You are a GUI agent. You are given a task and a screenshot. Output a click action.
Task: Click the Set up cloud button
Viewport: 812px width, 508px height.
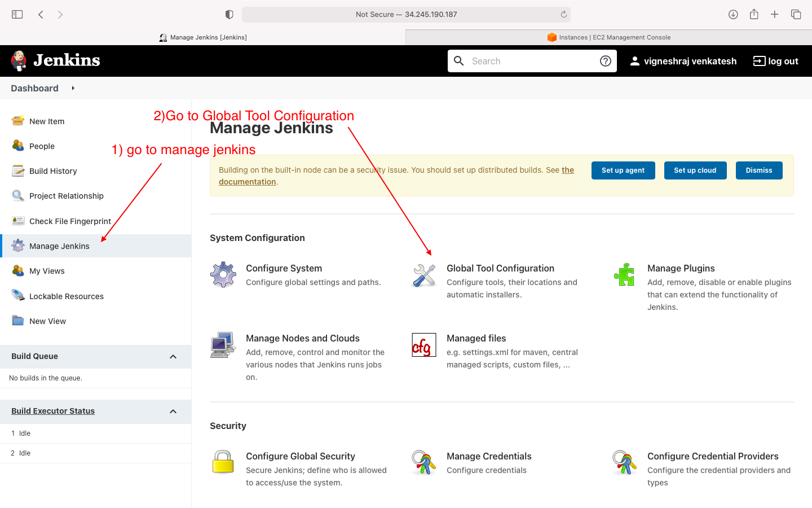coord(695,170)
